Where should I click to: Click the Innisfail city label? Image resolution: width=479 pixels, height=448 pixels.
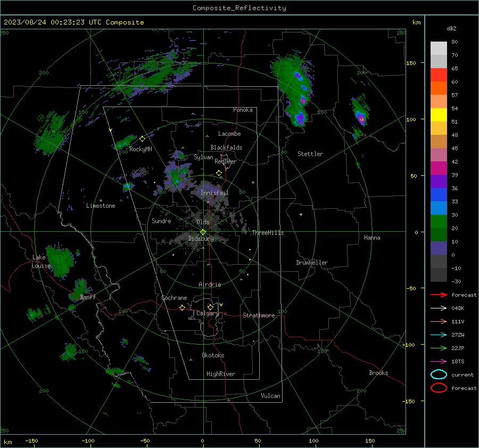214,193
